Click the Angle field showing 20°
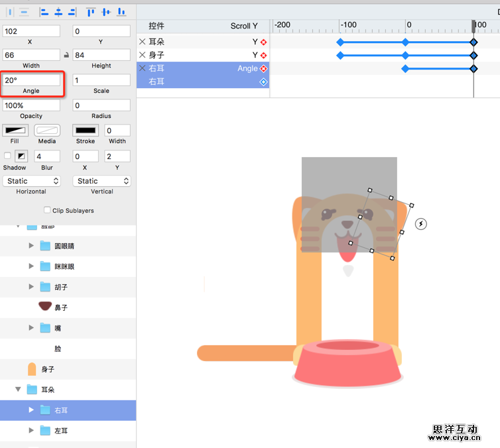Image resolution: width=500 pixels, height=448 pixels. [31, 80]
